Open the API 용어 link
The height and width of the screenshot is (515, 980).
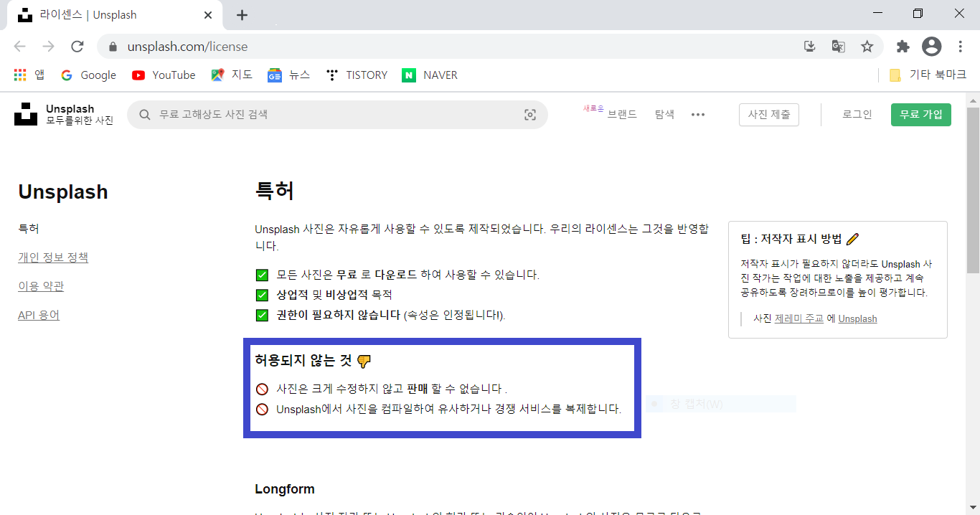pos(39,316)
